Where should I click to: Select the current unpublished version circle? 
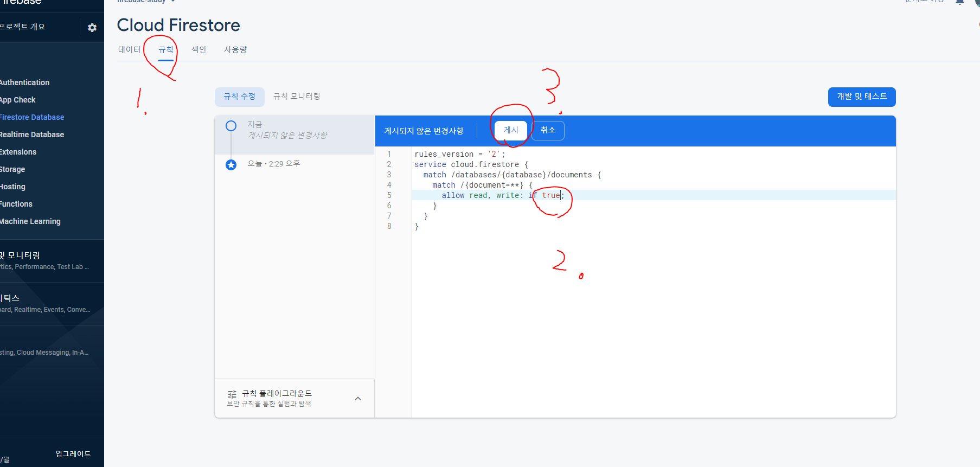click(231, 126)
